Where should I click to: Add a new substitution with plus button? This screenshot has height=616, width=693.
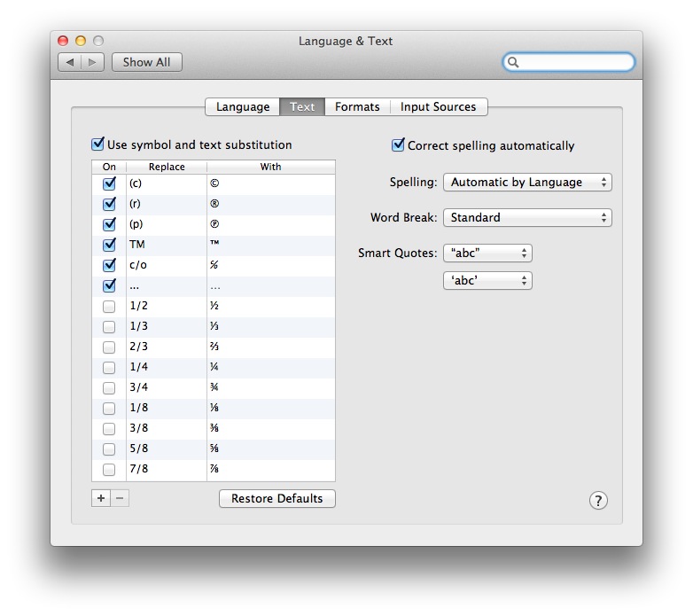[x=101, y=498]
